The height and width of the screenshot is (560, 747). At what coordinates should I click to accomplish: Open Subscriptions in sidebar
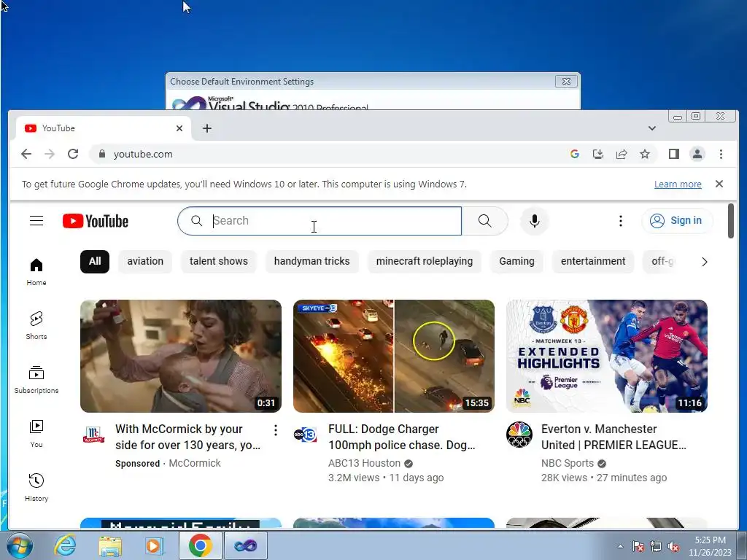(36, 379)
